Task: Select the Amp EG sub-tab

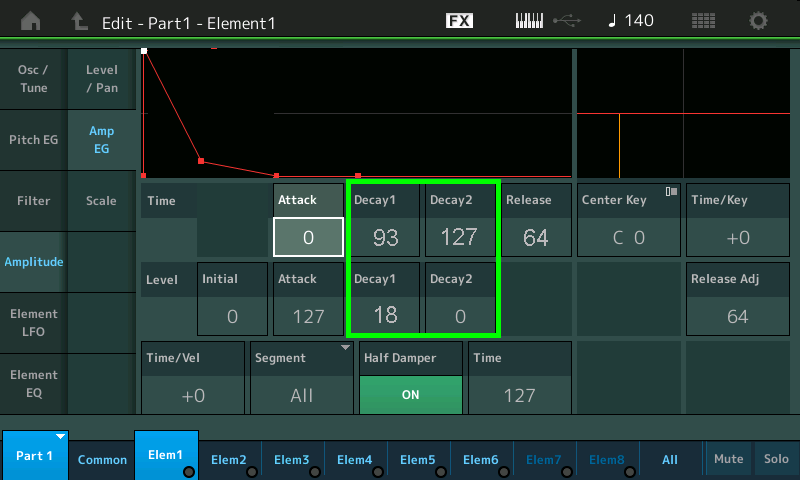Action: click(102, 140)
